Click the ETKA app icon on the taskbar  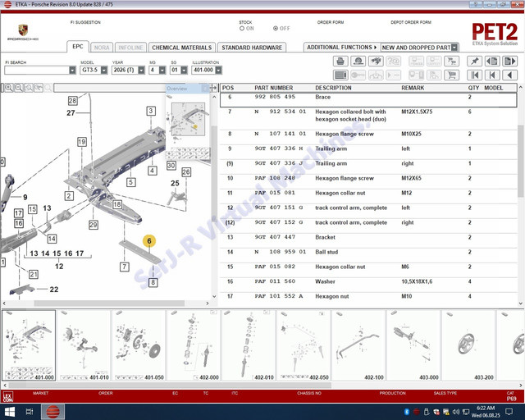tap(52, 412)
